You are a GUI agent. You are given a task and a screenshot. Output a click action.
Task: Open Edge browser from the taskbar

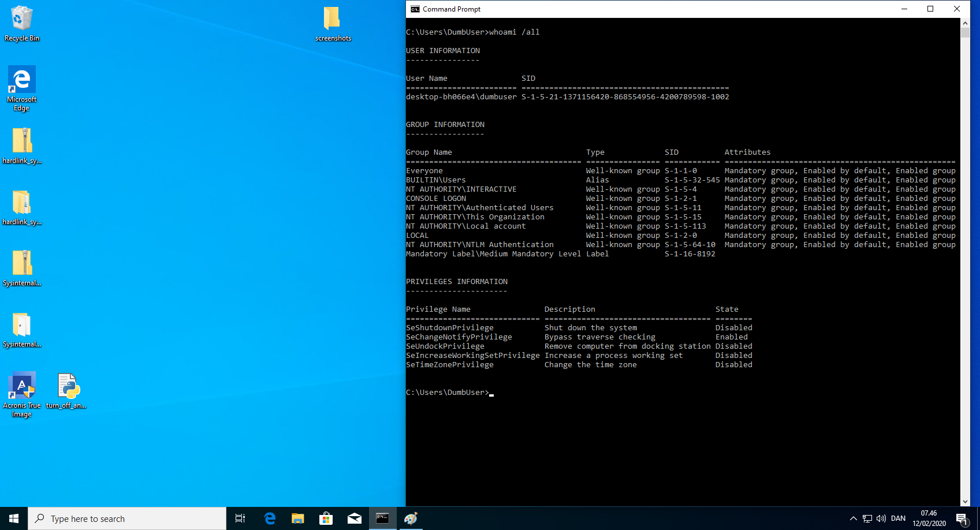[270, 518]
